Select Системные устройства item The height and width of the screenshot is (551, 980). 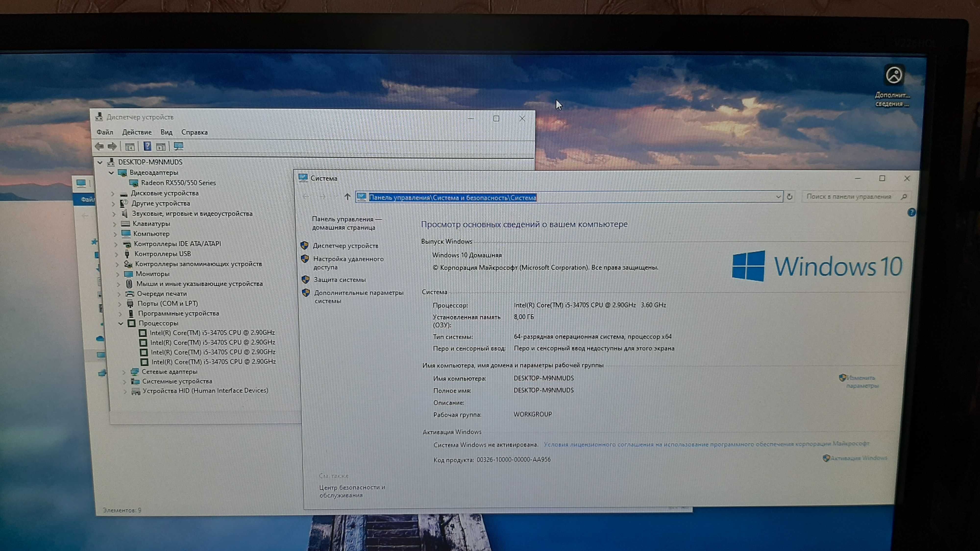(177, 381)
